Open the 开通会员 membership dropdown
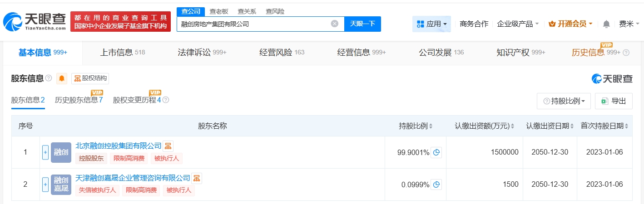 click(x=571, y=24)
